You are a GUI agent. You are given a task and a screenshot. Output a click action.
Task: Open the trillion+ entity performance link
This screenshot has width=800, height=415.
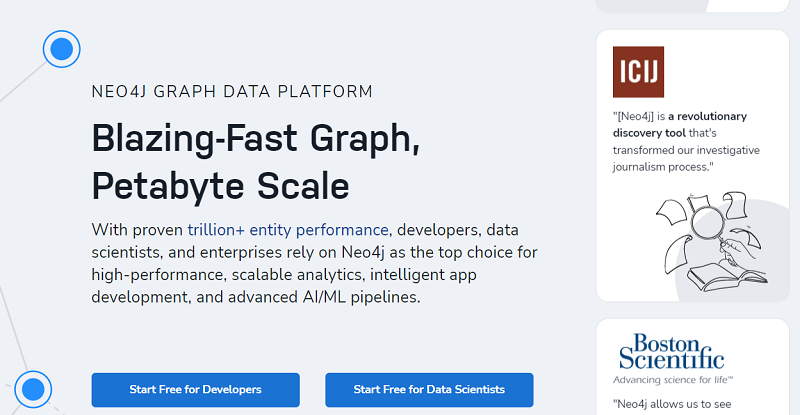[288, 228]
